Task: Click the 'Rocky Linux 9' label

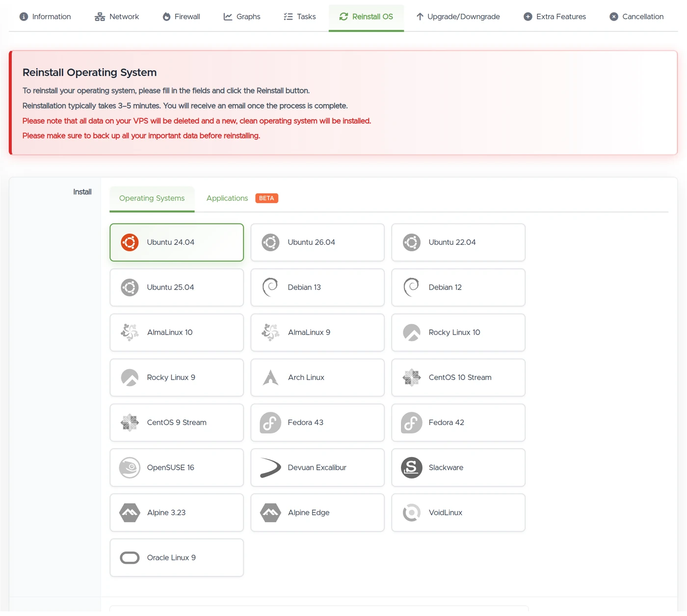Action: click(x=171, y=378)
